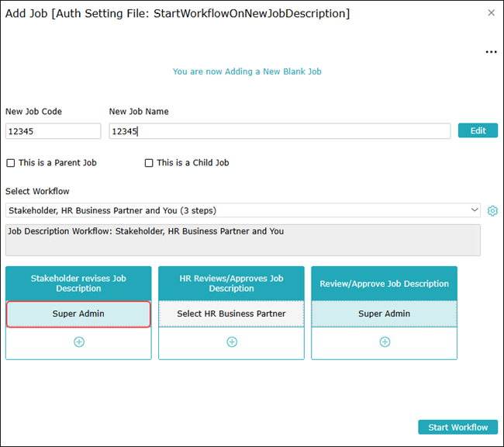Select Super Admin in the Review/Approve step
This screenshot has width=504, height=447.
[x=384, y=314]
